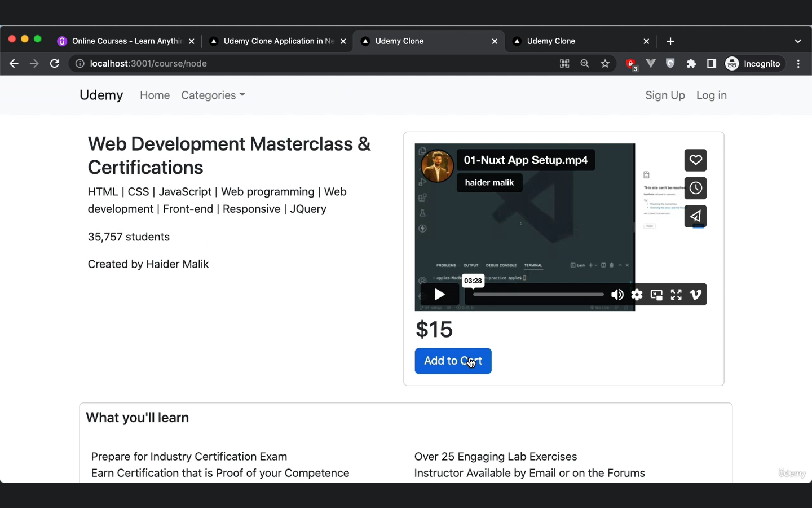Open the zoom magnifier icon in the address bar

coord(585,64)
